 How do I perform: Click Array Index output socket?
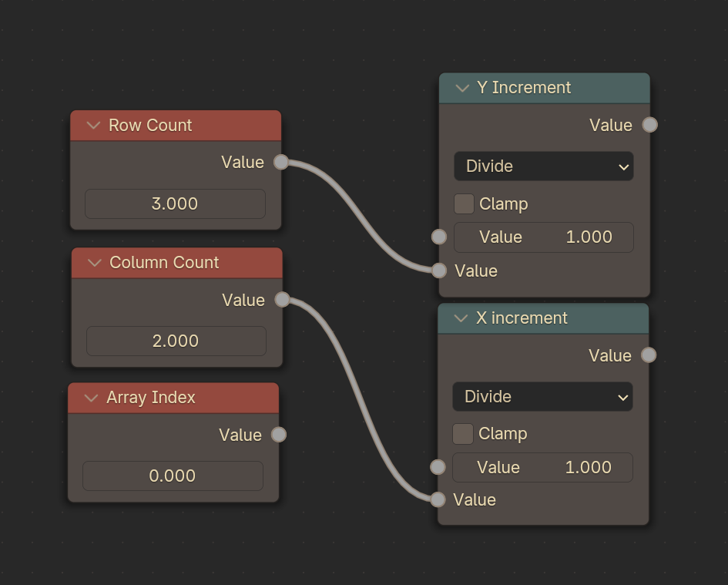click(x=279, y=435)
